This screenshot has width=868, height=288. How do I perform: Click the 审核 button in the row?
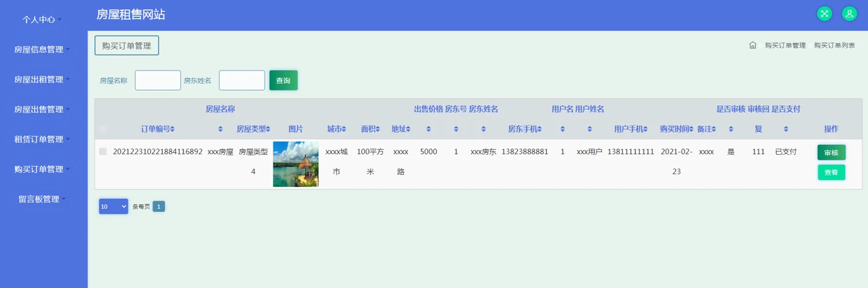(831, 152)
